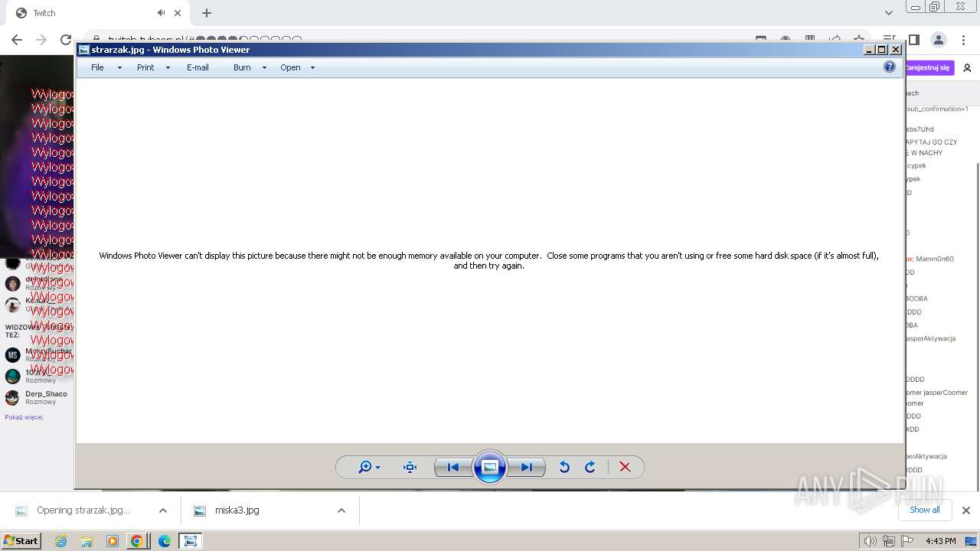The width and height of the screenshot is (980, 551).
Task: Maximize the Windows Photo Viewer window
Action: tap(882, 50)
